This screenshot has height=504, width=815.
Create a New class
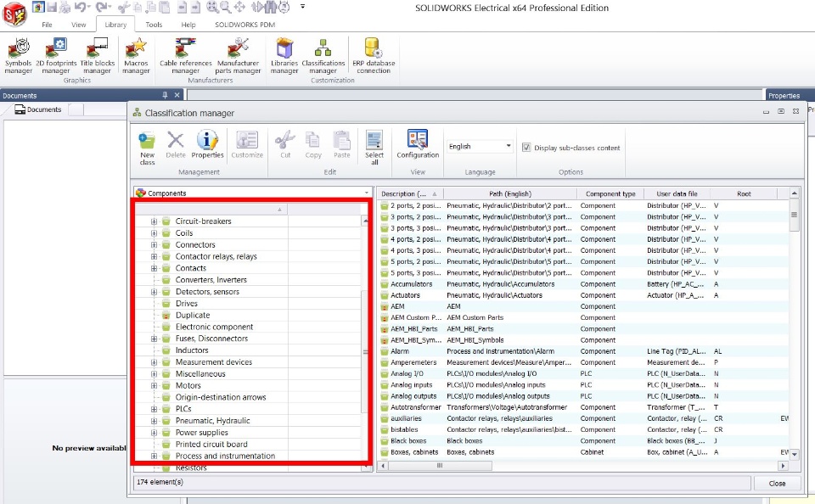147,148
